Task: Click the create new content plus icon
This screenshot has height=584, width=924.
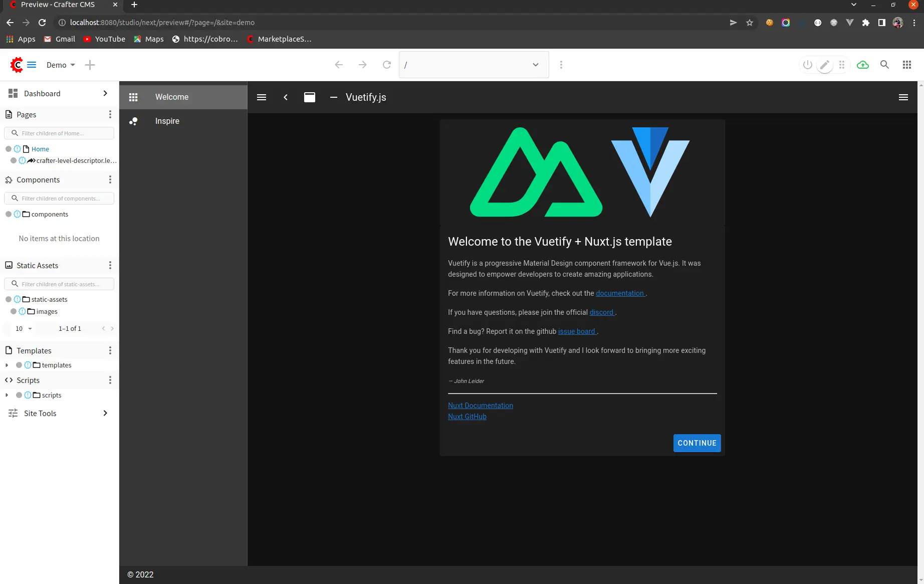Action: click(x=90, y=65)
